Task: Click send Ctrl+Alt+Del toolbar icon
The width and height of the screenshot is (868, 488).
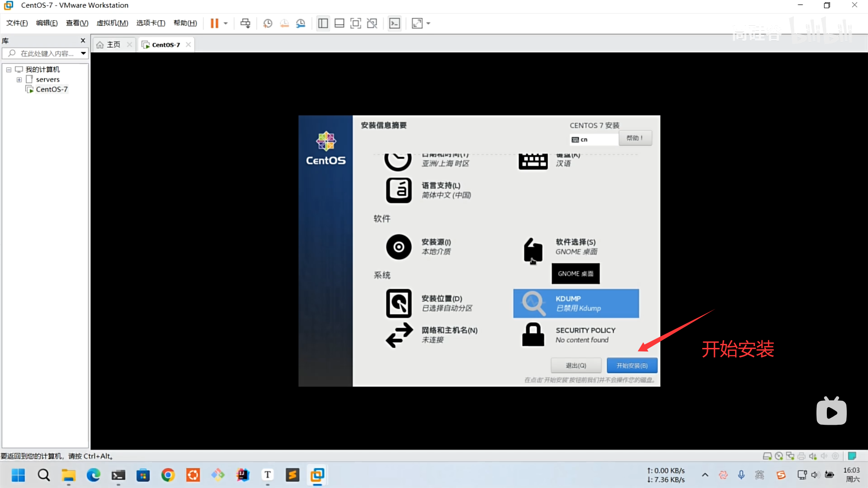Action: pos(245,23)
